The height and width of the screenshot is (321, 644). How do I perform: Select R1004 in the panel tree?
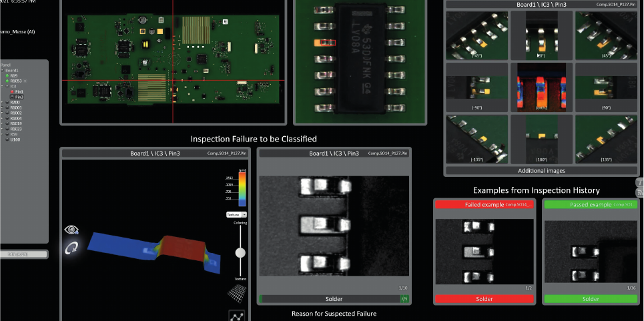[16, 118]
